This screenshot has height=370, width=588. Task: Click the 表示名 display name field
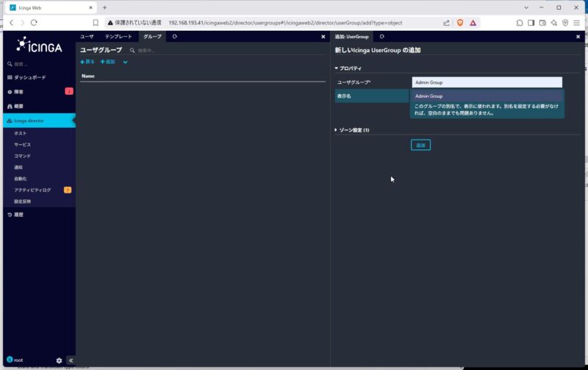coord(487,96)
